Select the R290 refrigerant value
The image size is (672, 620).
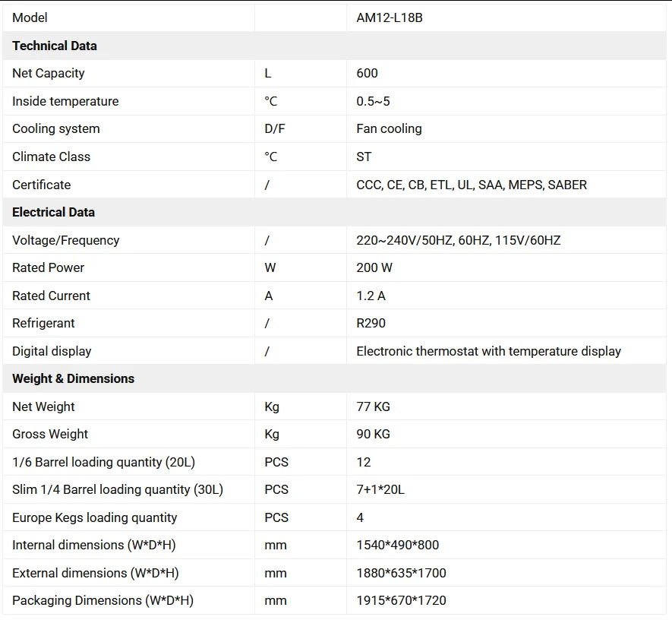pos(371,323)
